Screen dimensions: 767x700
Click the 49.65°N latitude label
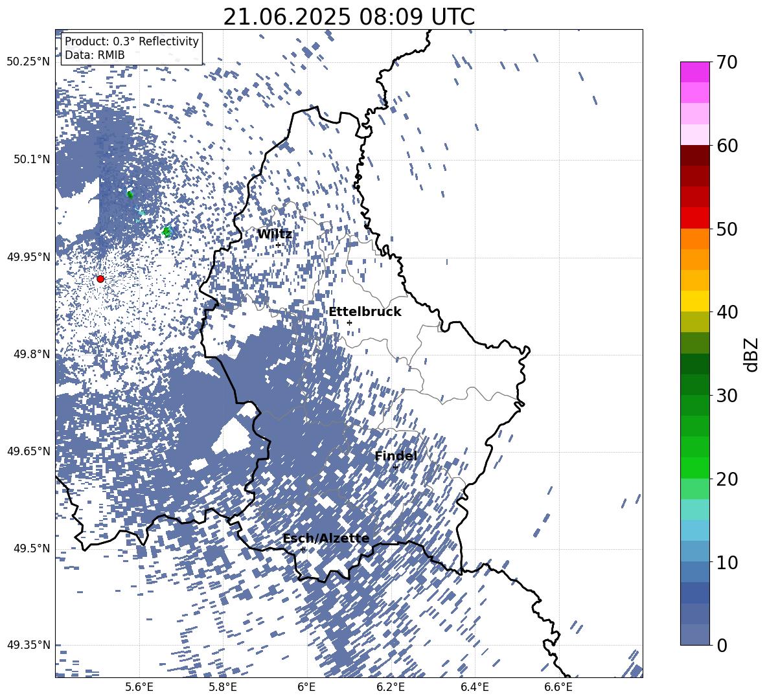pos(29,451)
